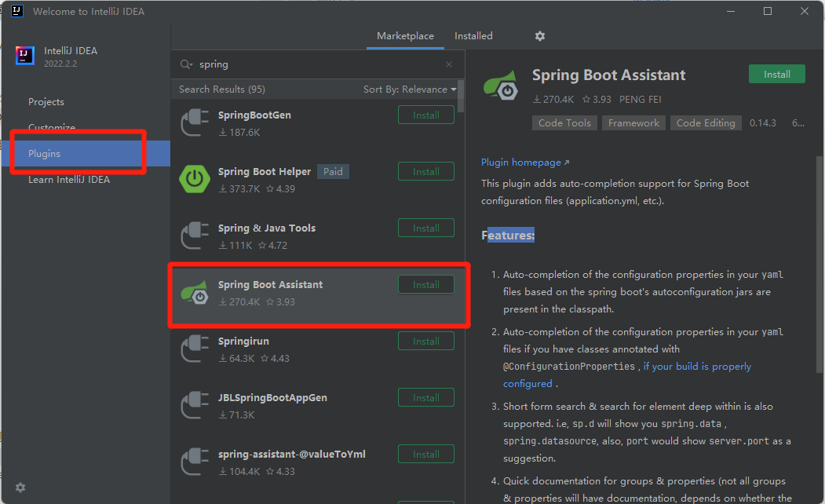Viewport: 825px width, 504px height.
Task: Install spring-assistant-@valueToYml
Action: (x=426, y=454)
